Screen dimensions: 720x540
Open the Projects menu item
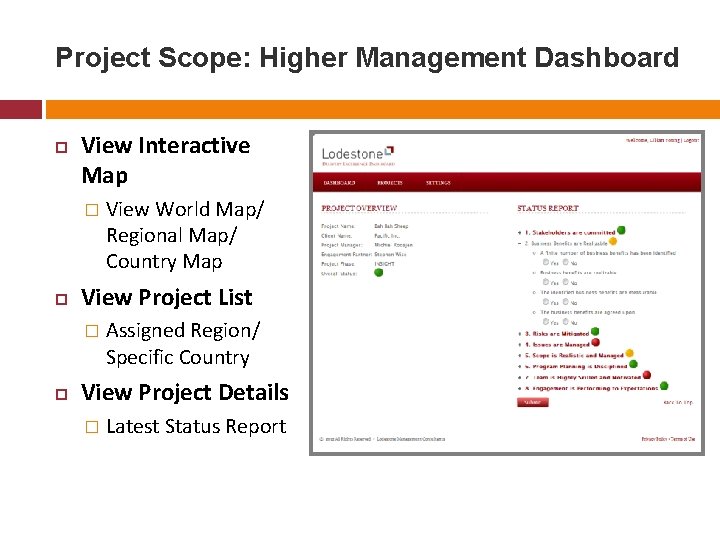click(390, 183)
